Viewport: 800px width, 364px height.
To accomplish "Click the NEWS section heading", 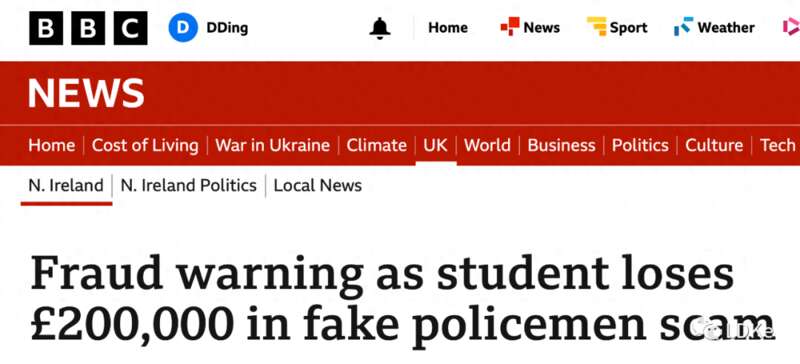I will (x=86, y=93).
